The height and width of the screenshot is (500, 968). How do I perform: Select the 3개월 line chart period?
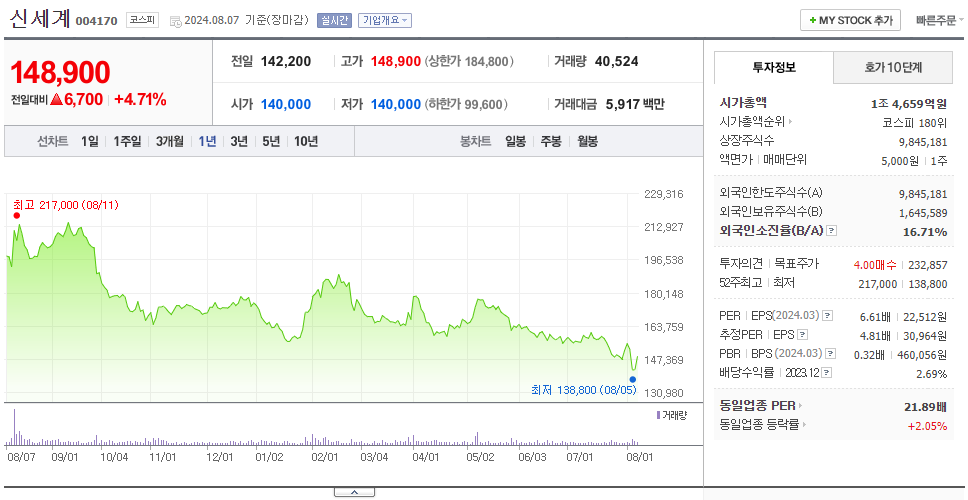pyautogui.click(x=169, y=141)
